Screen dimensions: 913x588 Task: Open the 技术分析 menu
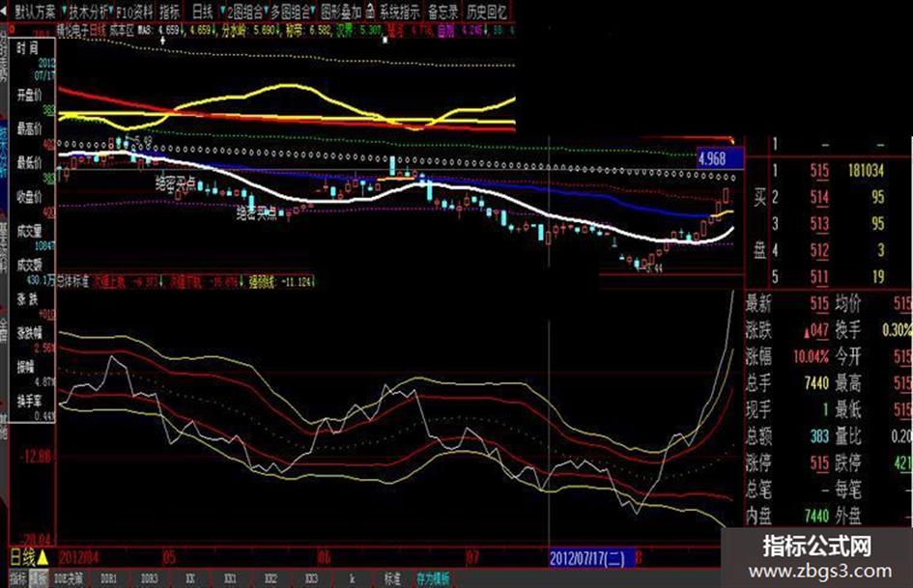pyautogui.click(x=89, y=11)
